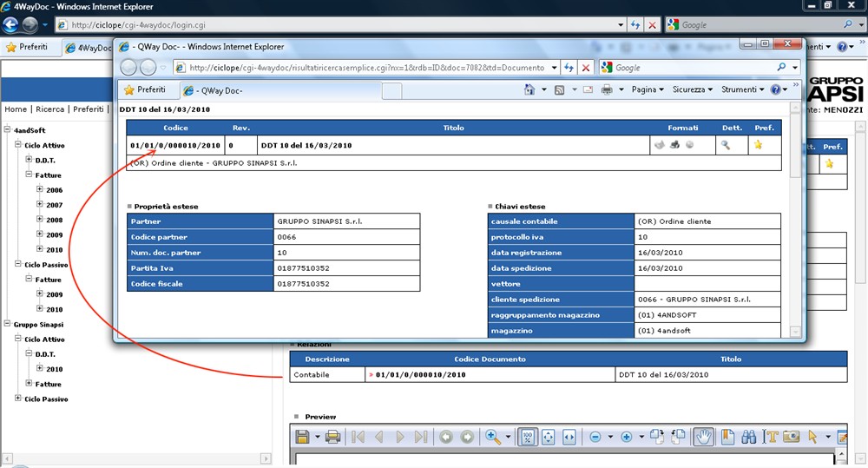This screenshot has width=868, height=468.
Task: Open Preferiti in the QWay Doc window
Action: pos(145,89)
